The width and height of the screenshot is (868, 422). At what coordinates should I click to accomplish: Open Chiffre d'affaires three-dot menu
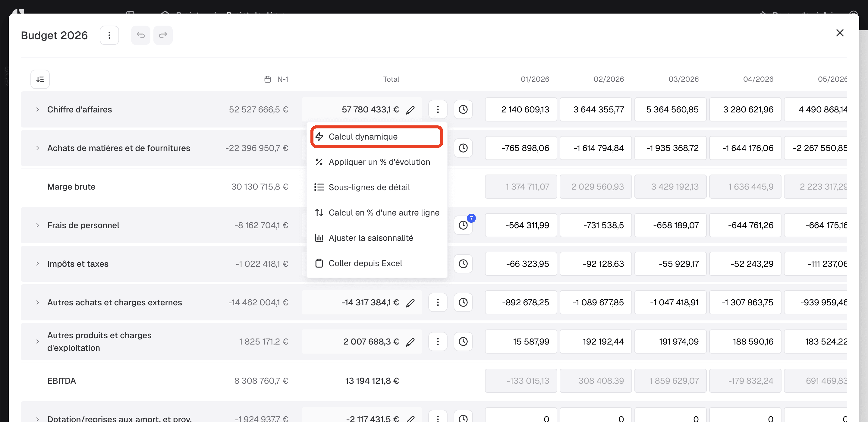point(438,109)
